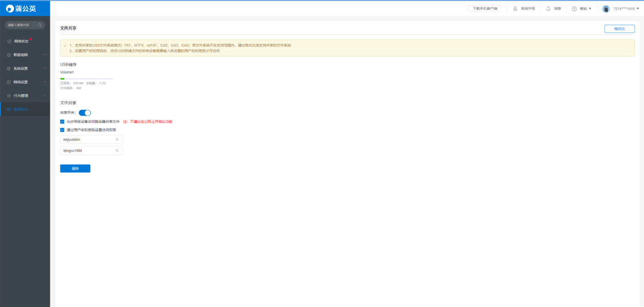Click the file system value vfat
Screen dimensions: 644x307
click(79, 88)
